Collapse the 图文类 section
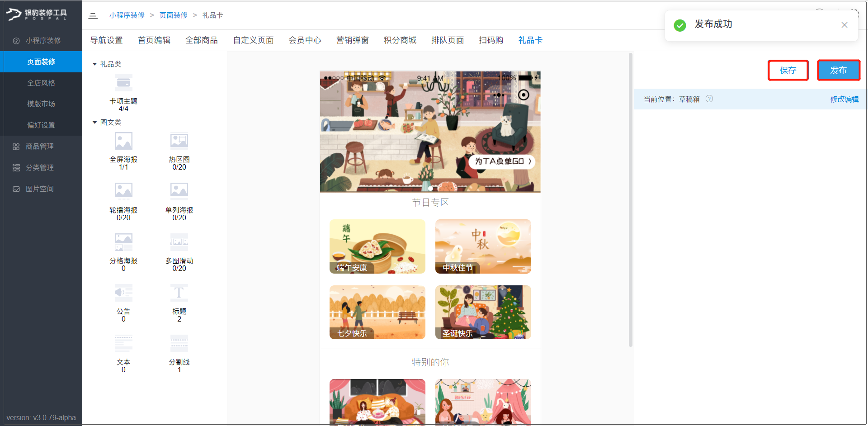Viewport: 868px width, 426px height. (x=94, y=123)
